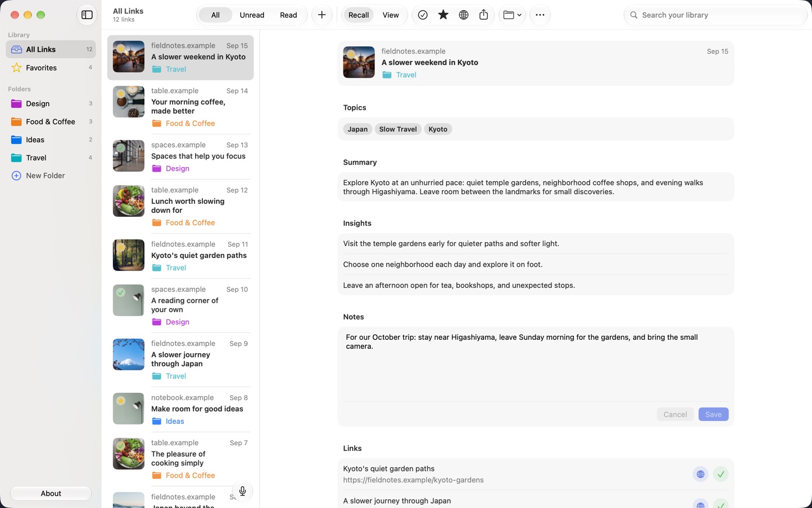Switch to View mode

(391, 15)
